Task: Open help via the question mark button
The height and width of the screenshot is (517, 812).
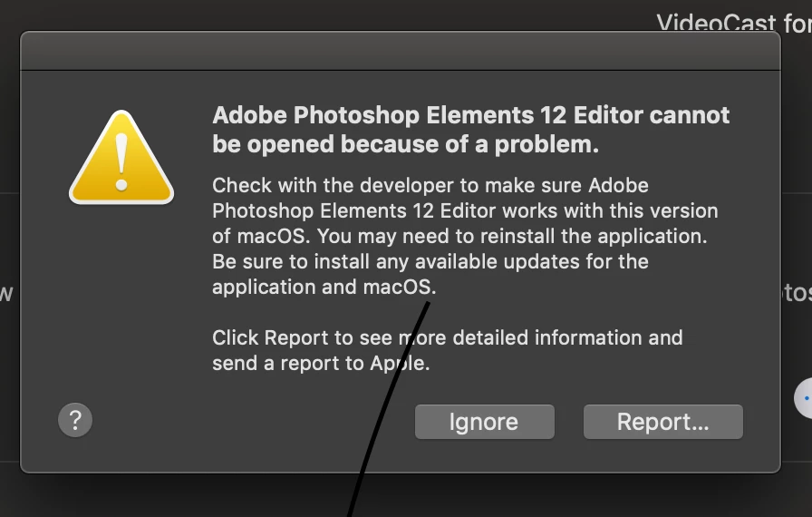Action: point(75,420)
